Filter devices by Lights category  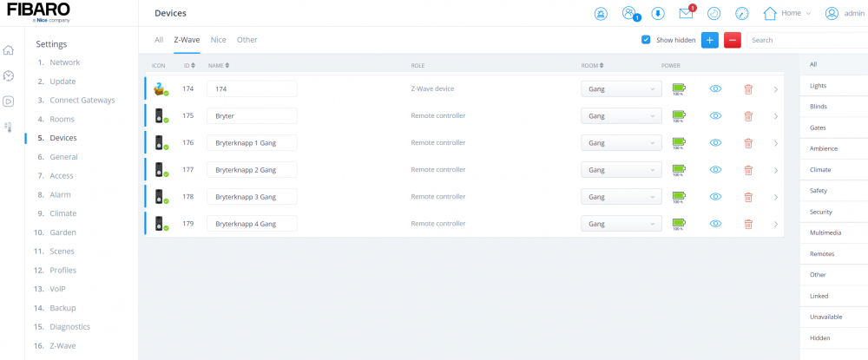818,86
